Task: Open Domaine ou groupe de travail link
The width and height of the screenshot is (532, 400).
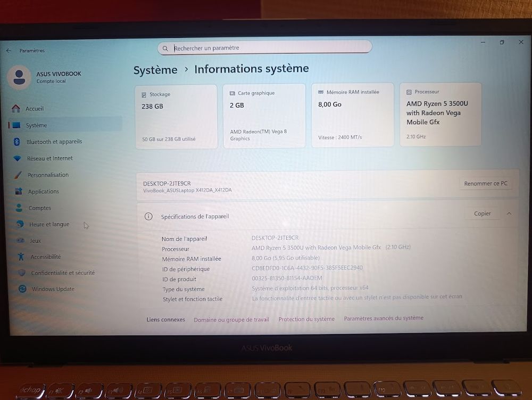Action: click(x=231, y=320)
